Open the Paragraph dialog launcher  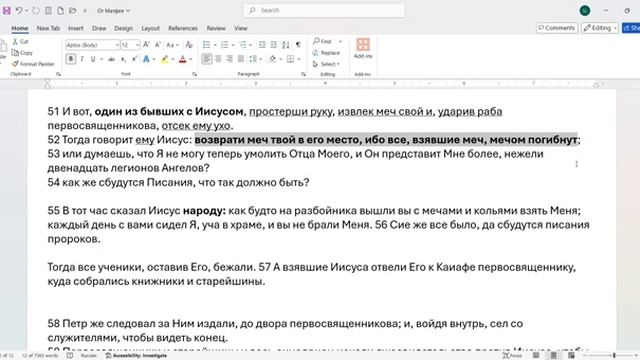point(303,74)
